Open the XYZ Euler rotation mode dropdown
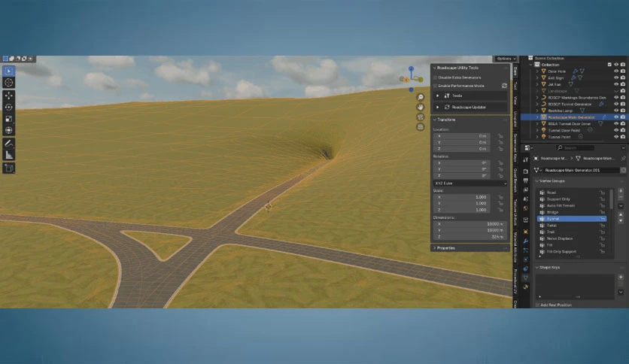 (469, 184)
